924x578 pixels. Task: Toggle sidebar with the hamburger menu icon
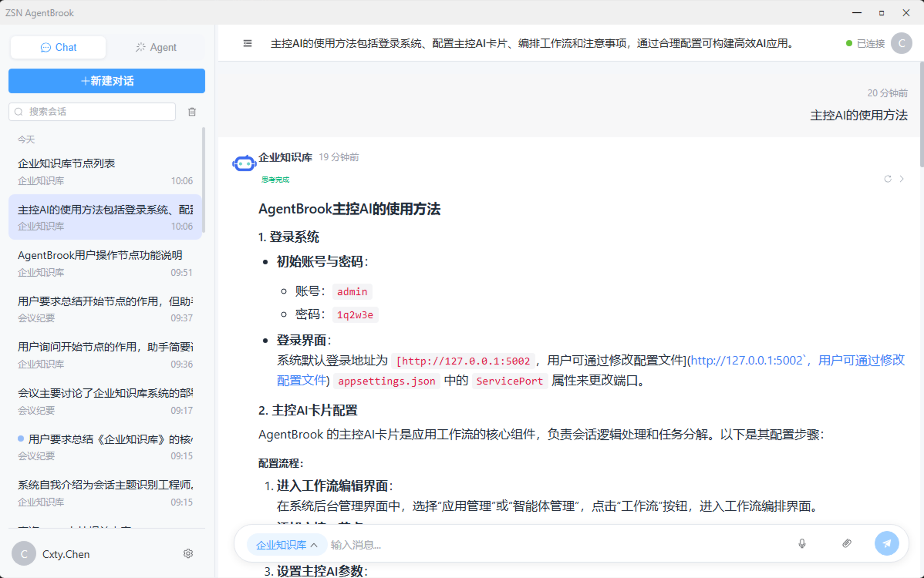click(x=248, y=43)
